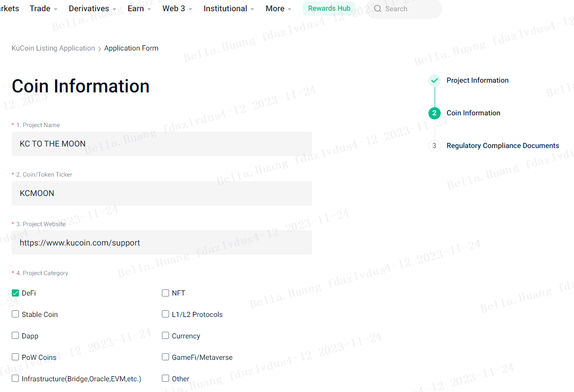Open the Earn menu
This screenshot has height=392, width=574.
coord(136,8)
